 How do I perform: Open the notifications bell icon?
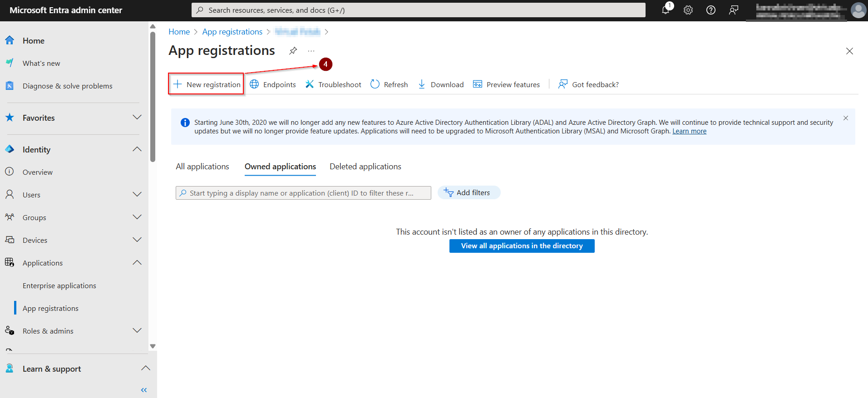click(x=666, y=10)
